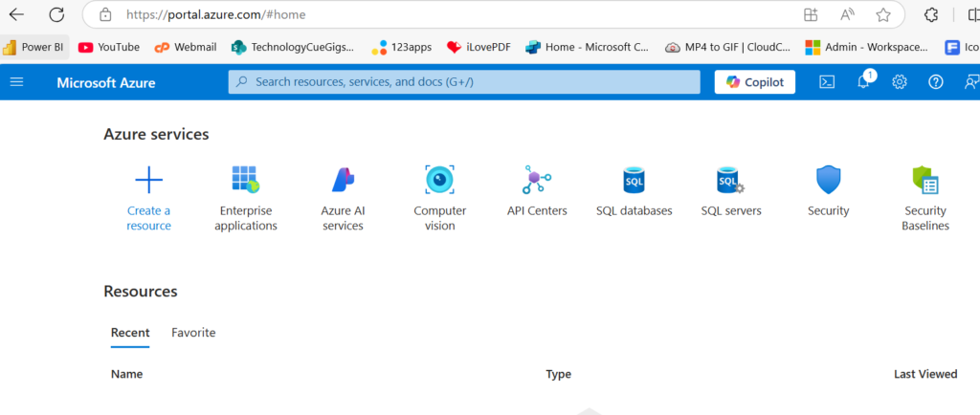This screenshot has height=415, width=980.
Task: Open the Security shield service
Action: [828, 180]
